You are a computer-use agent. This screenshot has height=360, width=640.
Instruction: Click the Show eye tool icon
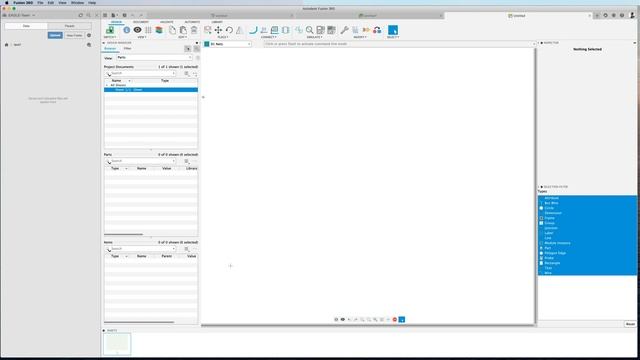point(138,30)
